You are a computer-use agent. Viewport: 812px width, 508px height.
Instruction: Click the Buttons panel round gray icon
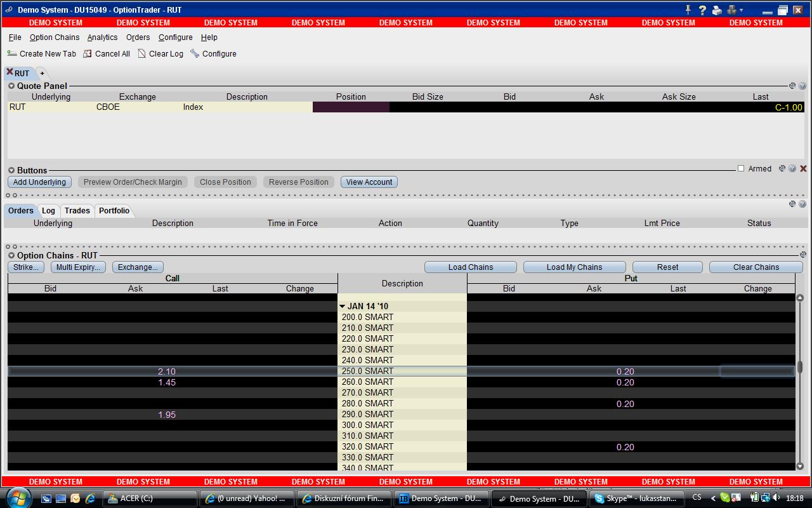[x=792, y=168]
